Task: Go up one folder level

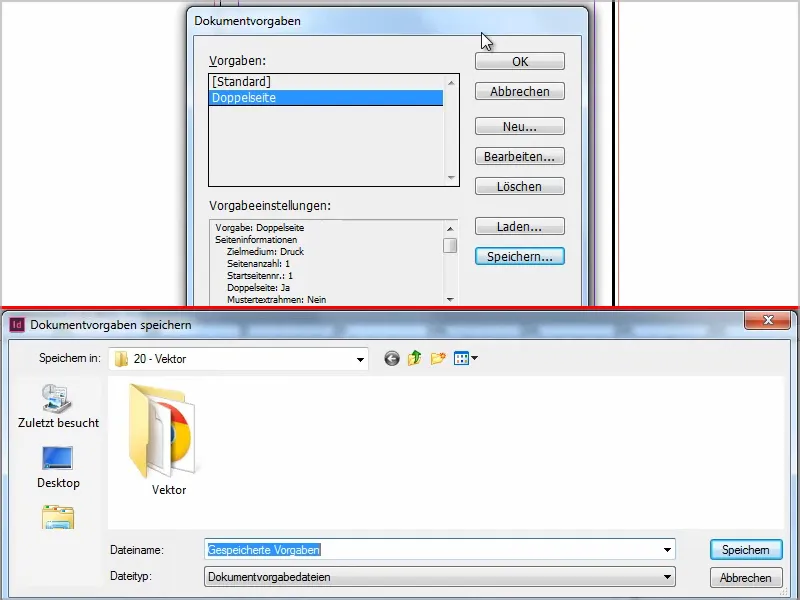Action: pos(414,359)
